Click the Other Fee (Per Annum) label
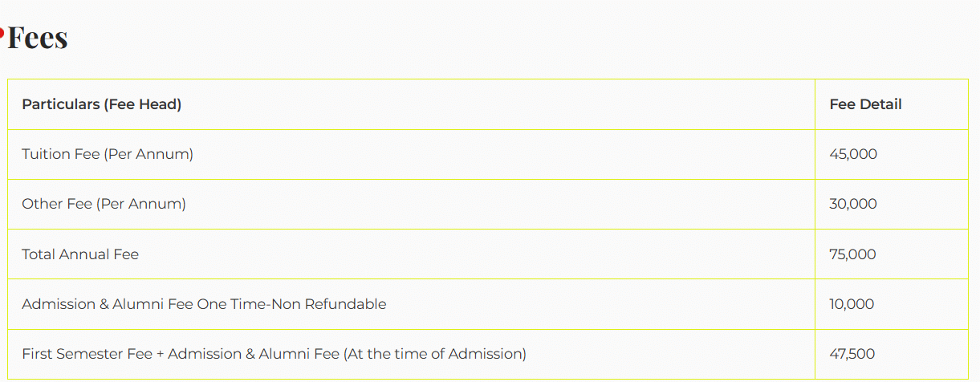The image size is (980, 382). 104,204
